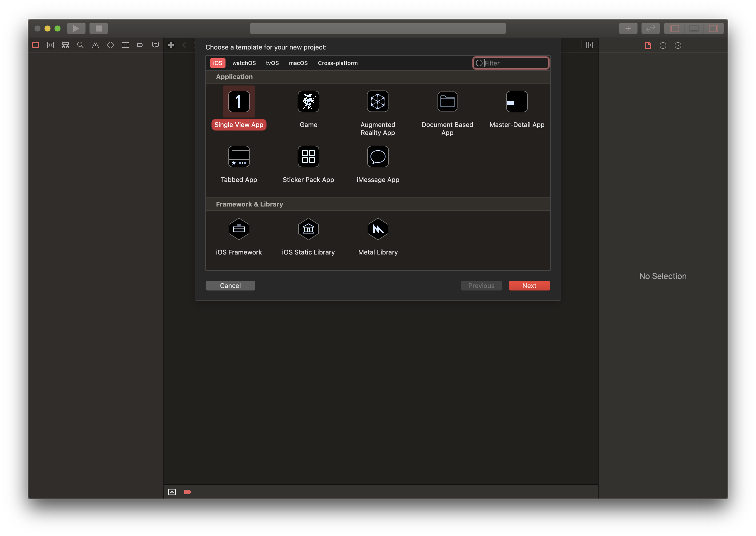756x536 pixels.
Task: Click the template Filter field
Action: click(514, 63)
